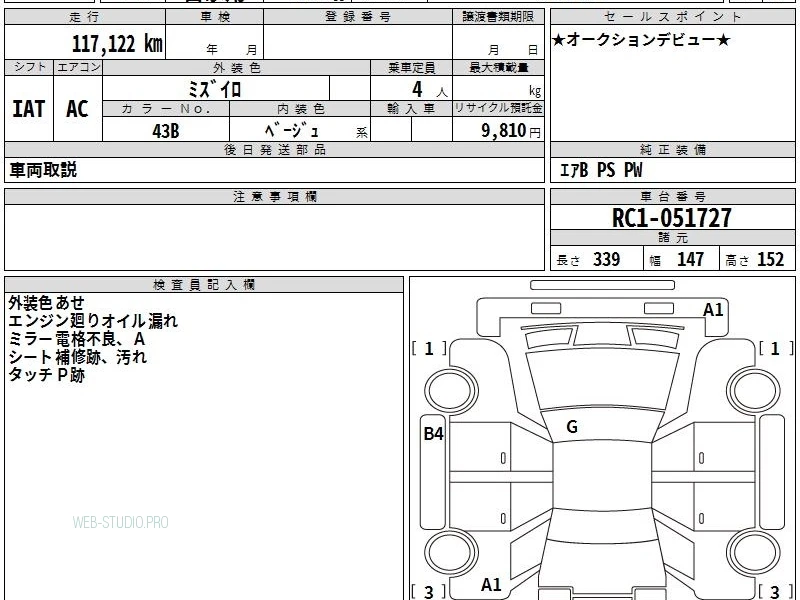Viewport: 800px width, 600px height.
Task: Select the note ミラー電格不良、A
Action: (x=77, y=339)
